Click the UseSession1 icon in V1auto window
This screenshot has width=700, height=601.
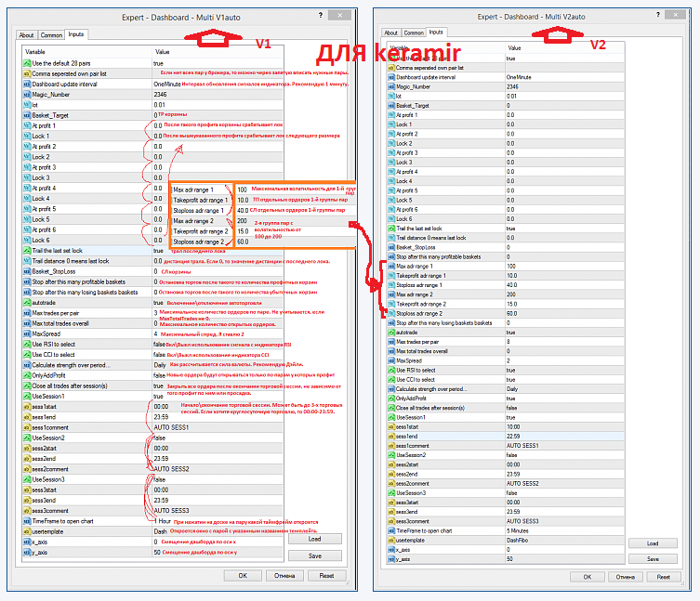click(27, 397)
